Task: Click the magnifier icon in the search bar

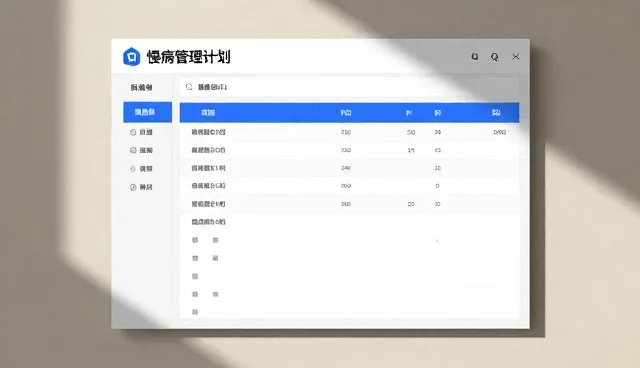Action: tap(189, 87)
